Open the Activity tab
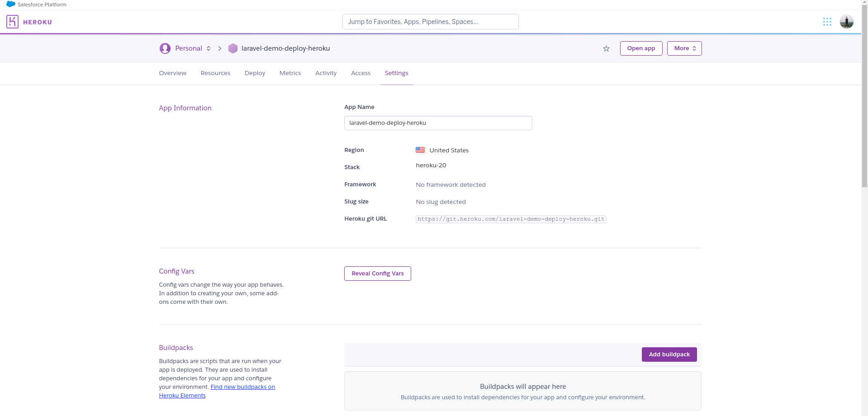 (326, 73)
